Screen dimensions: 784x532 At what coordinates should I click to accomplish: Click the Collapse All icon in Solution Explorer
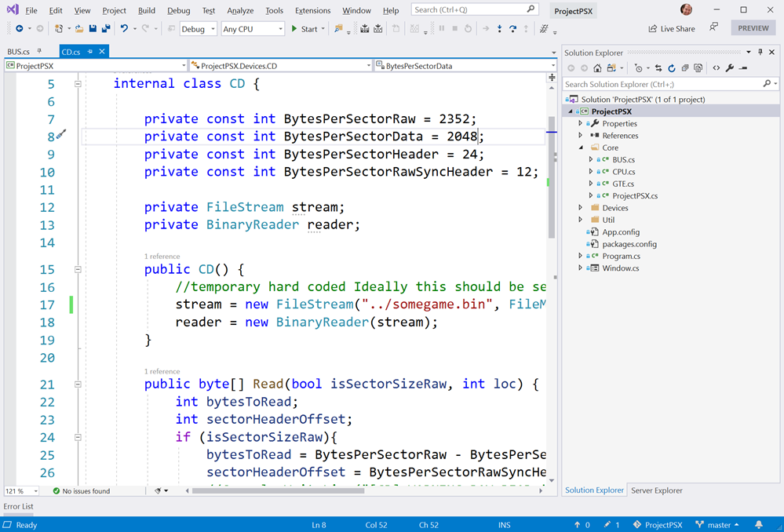(x=685, y=68)
